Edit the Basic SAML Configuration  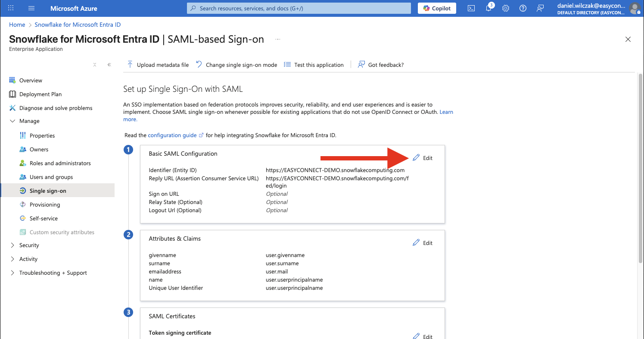[x=423, y=158]
